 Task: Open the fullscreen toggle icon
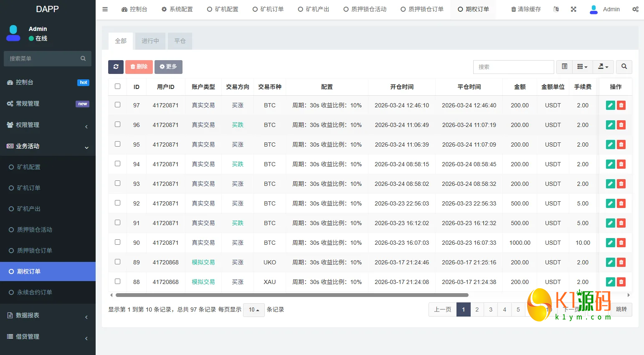coord(573,9)
